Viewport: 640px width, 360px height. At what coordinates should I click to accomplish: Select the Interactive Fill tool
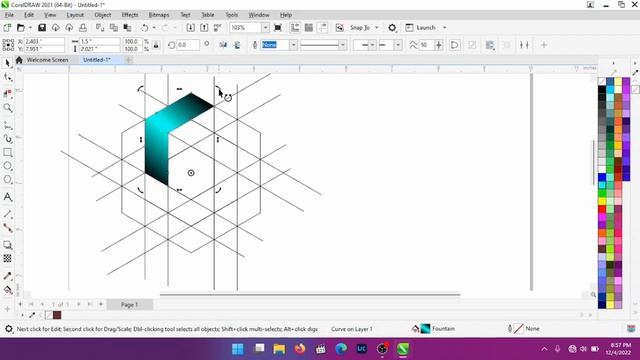(7, 290)
